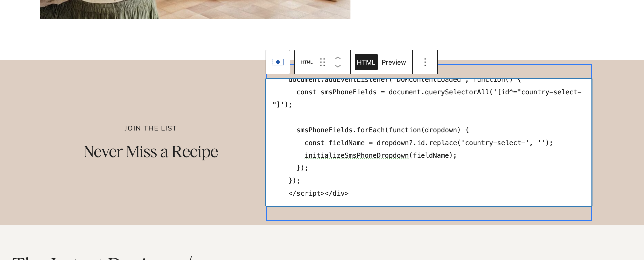Image resolution: width=644 pixels, height=260 pixels.
Task: Place cursor after initializeSmsPhoneDropdown(fieldName); line
Action: click(457, 155)
